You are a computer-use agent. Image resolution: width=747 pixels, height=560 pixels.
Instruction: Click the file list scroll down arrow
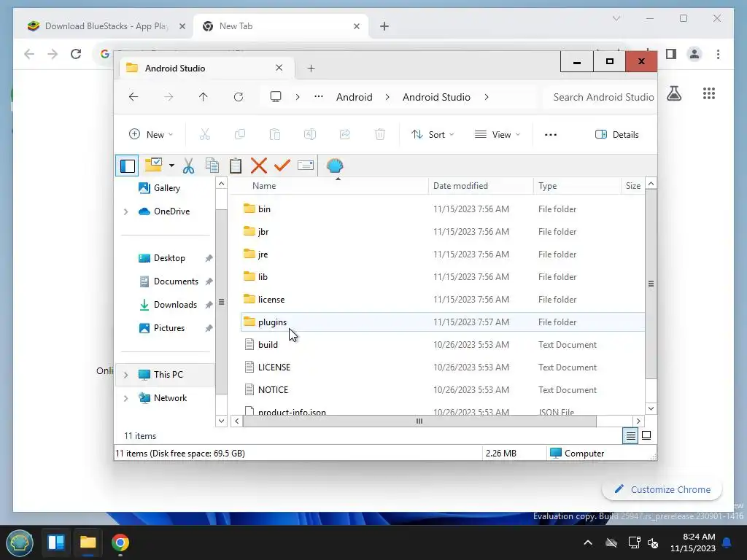pos(651,408)
